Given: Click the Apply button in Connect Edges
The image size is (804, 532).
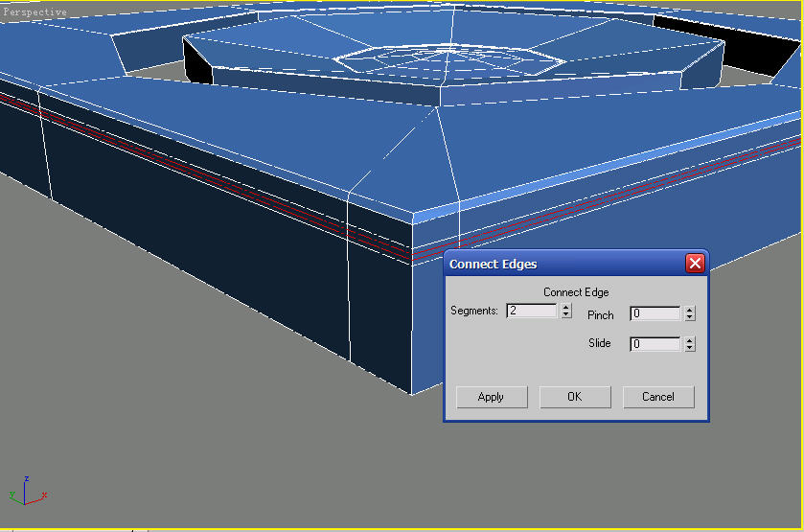Looking at the screenshot, I should point(491,397).
